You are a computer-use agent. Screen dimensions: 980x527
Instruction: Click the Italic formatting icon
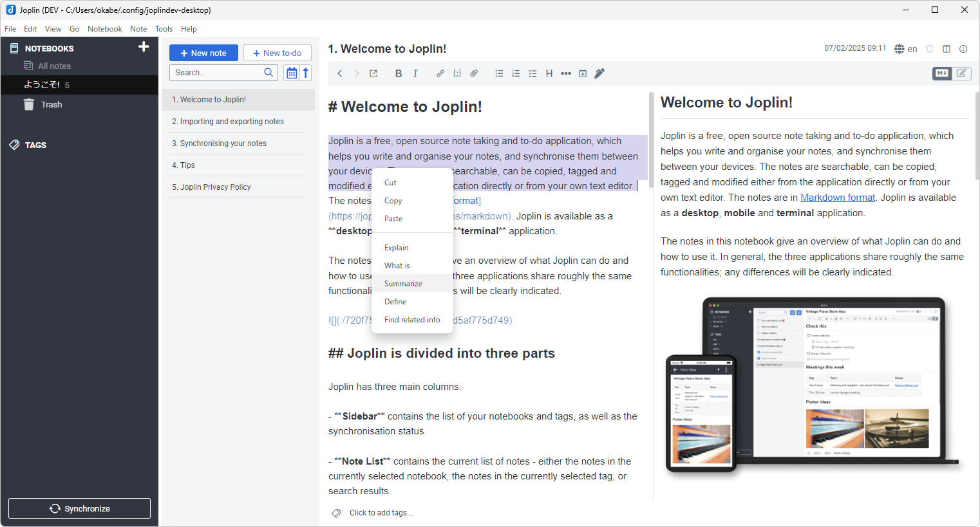tap(415, 73)
